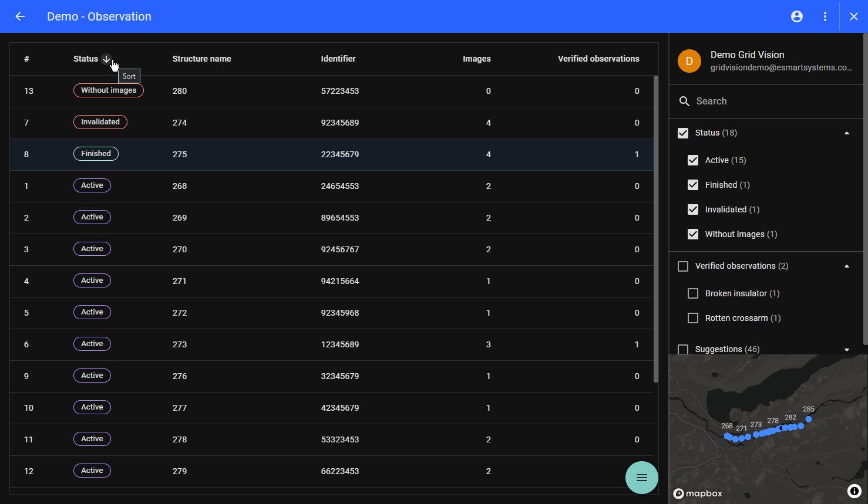This screenshot has width=868, height=504.
Task: Click the Invalidated status badge
Action: [x=100, y=122]
